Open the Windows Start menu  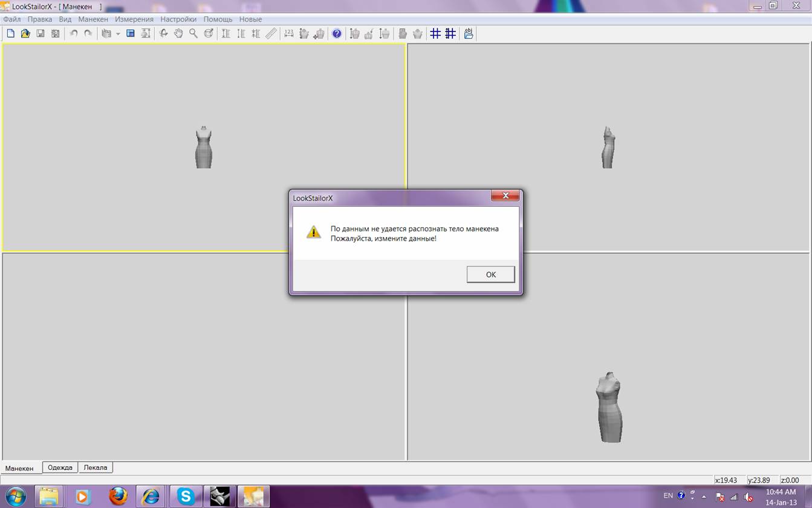[x=16, y=497]
